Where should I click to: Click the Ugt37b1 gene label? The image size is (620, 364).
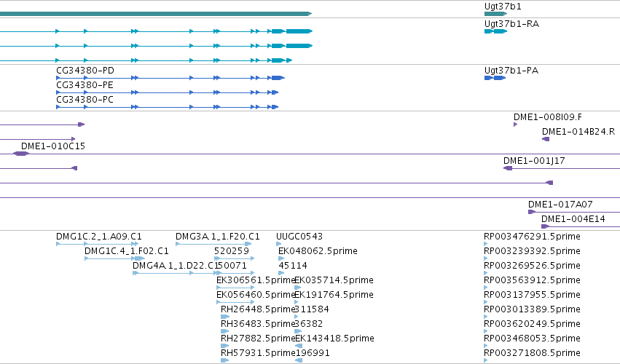click(x=503, y=7)
